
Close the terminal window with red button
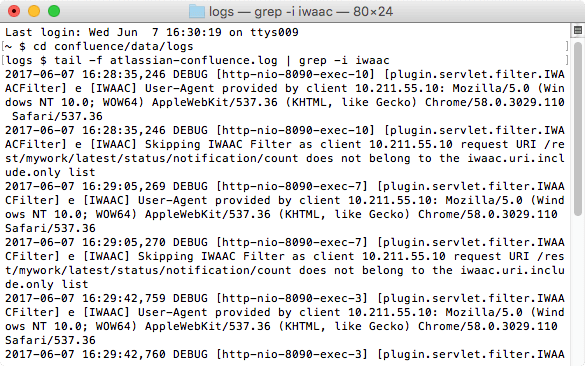click(x=14, y=11)
